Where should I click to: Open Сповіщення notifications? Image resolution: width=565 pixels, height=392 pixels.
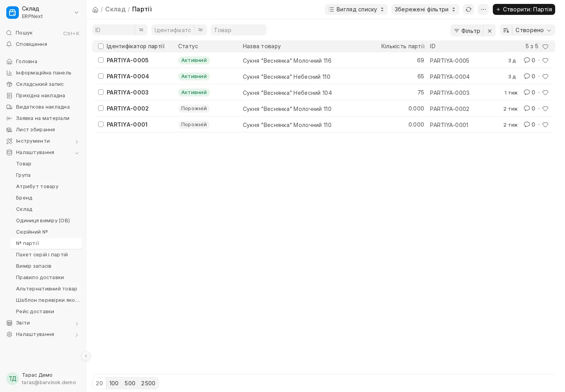pos(43,44)
